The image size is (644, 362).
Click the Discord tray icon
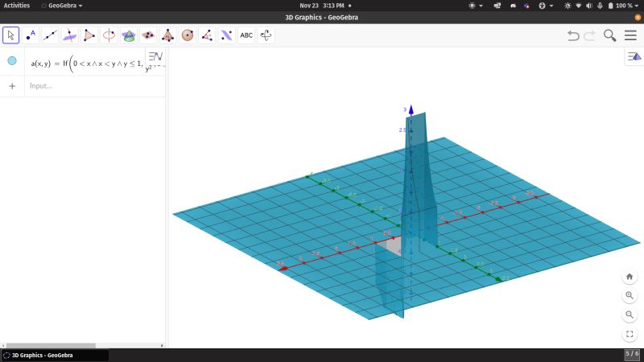coord(513,6)
